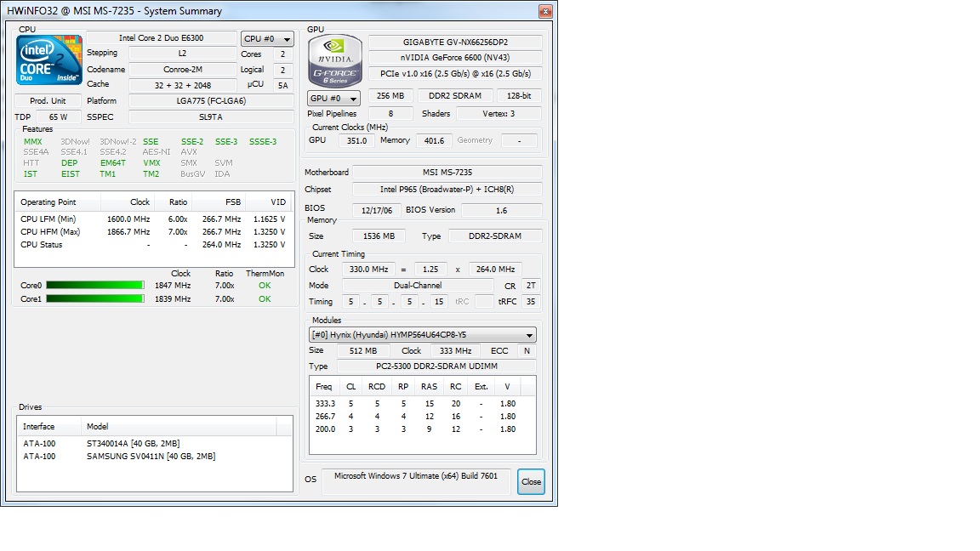Click the GIGABYTE GV-NX66256DP2 field

(x=455, y=42)
